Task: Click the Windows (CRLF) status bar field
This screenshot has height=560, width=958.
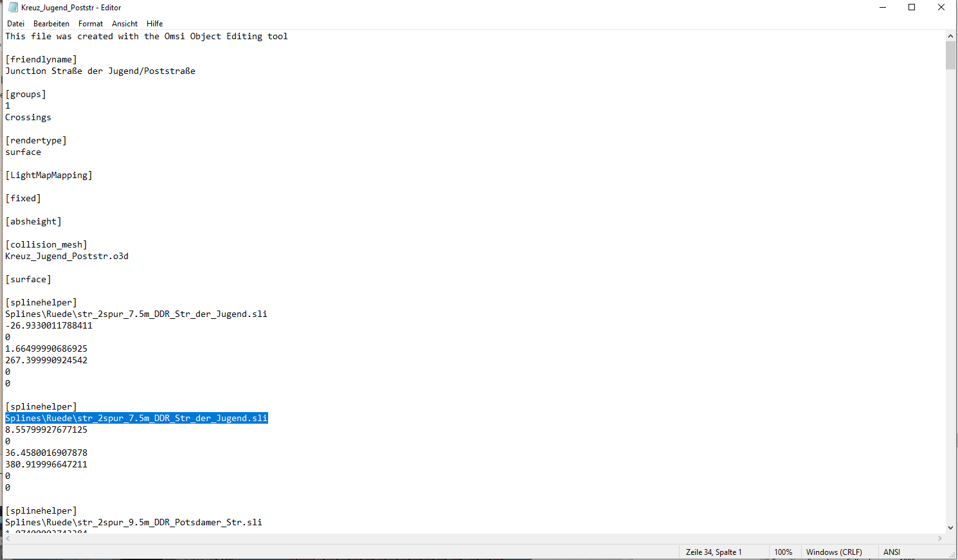Action: coord(834,552)
